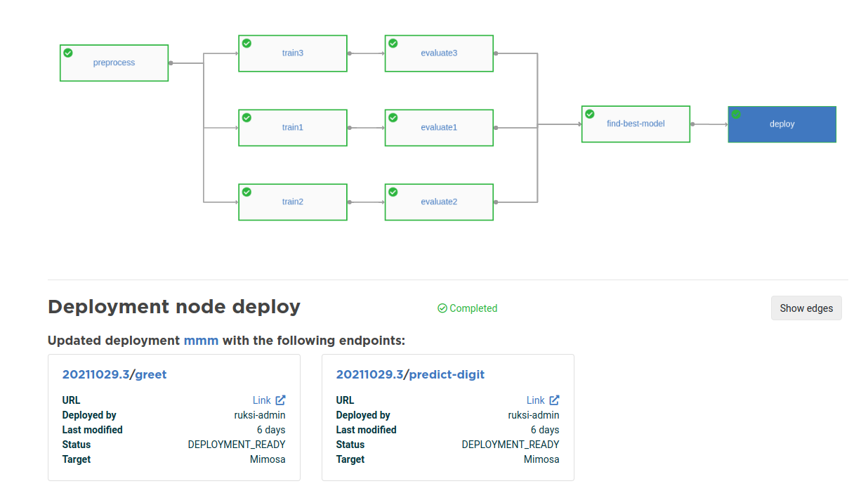The width and height of the screenshot is (868, 486).
Task: Click the green check icon on find-best-model node
Action: [x=590, y=114]
